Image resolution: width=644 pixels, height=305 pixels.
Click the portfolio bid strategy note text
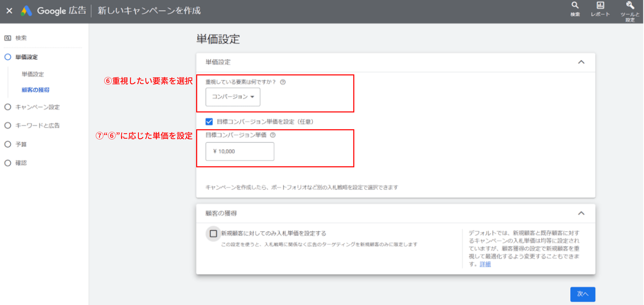pyautogui.click(x=302, y=187)
